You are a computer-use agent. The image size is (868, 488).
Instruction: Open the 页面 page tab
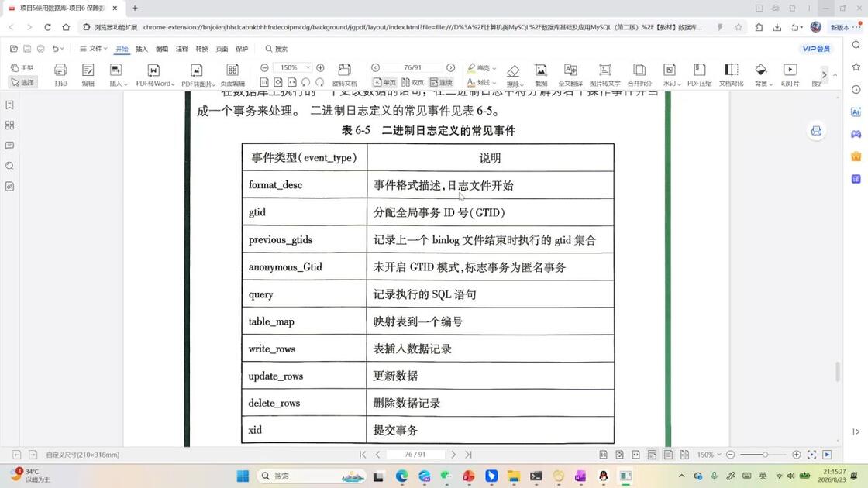pos(222,49)
